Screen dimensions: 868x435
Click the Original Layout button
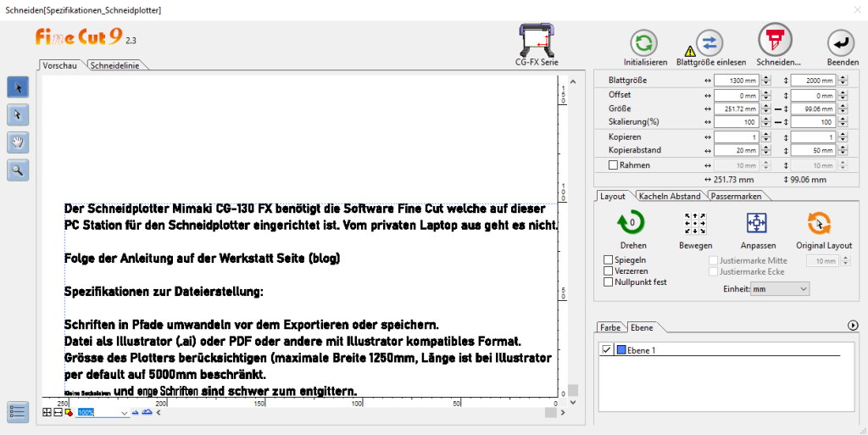pyautogui.click(x=821, y=223)
